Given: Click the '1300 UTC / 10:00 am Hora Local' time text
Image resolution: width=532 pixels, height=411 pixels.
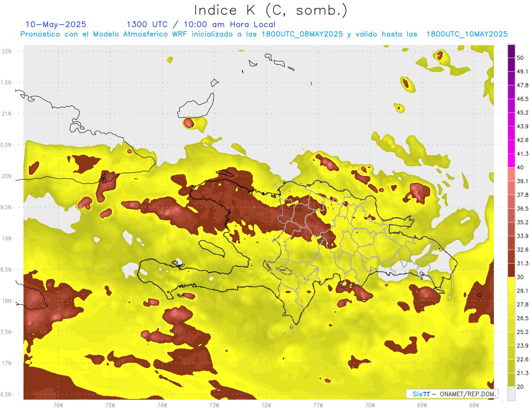Looking at the screenshot, I should [x=201, y=24].
